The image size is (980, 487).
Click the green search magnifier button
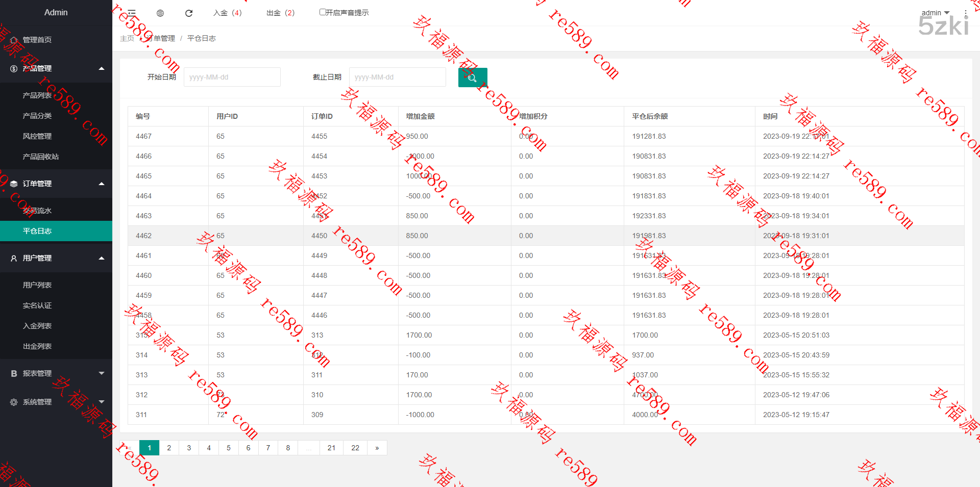tap(473, 78)
